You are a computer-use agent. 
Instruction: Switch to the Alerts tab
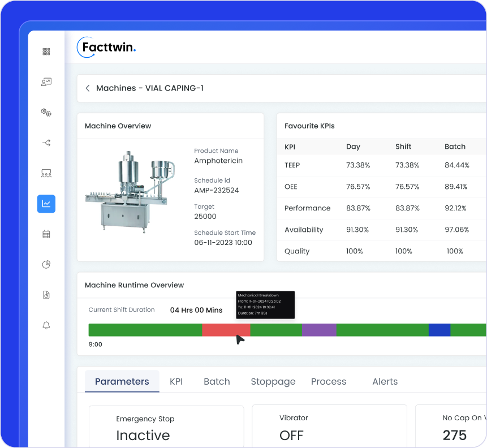pyautogui.click(x=385, y=381)
